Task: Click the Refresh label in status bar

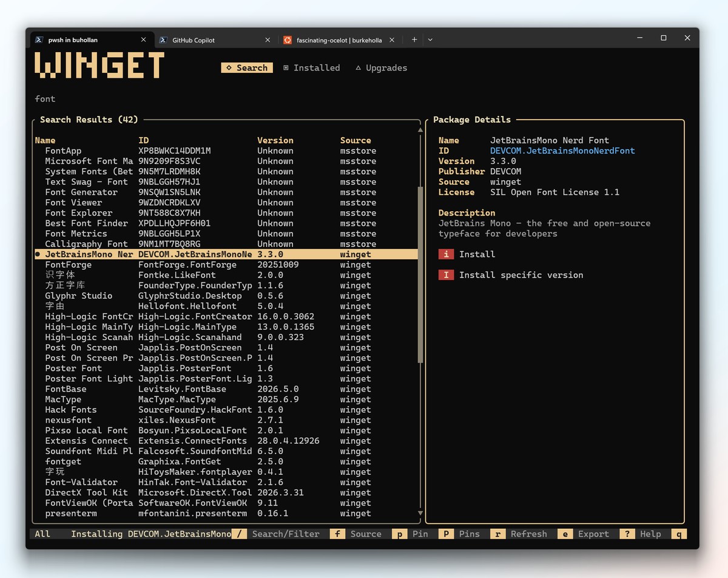Action: (529, 534)
